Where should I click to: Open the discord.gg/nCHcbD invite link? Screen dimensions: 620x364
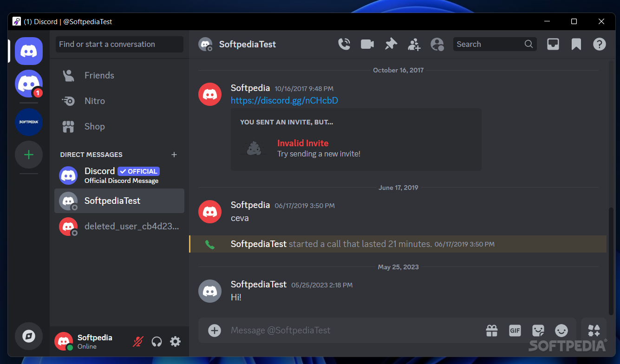[x=284, y=100]
